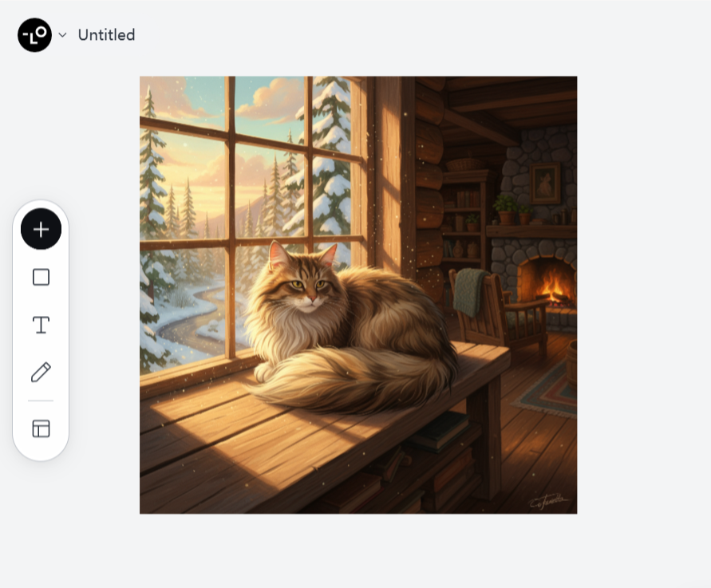
Task: Click the artist signature on the artwork
Action: point(549,500)
